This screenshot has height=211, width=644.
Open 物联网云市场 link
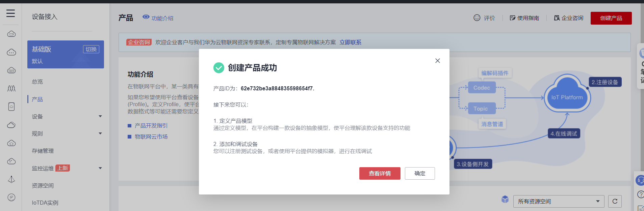point(151,137)
